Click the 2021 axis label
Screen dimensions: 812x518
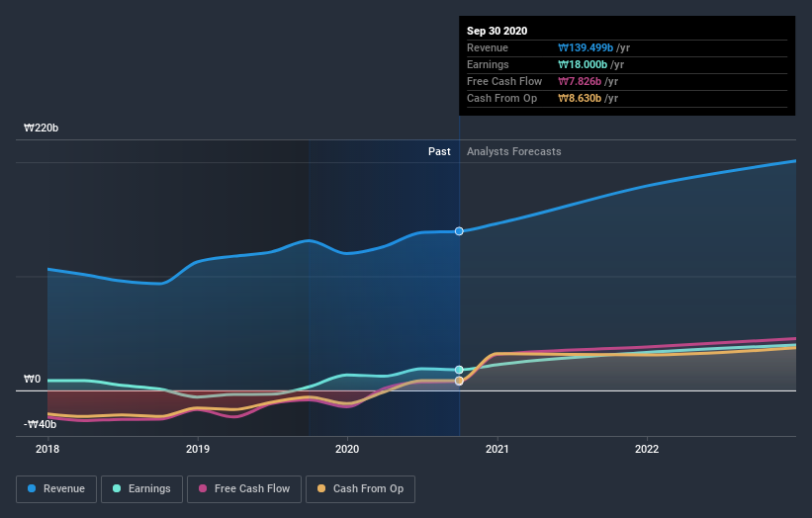pyautogui.click(x=497, y=449)
